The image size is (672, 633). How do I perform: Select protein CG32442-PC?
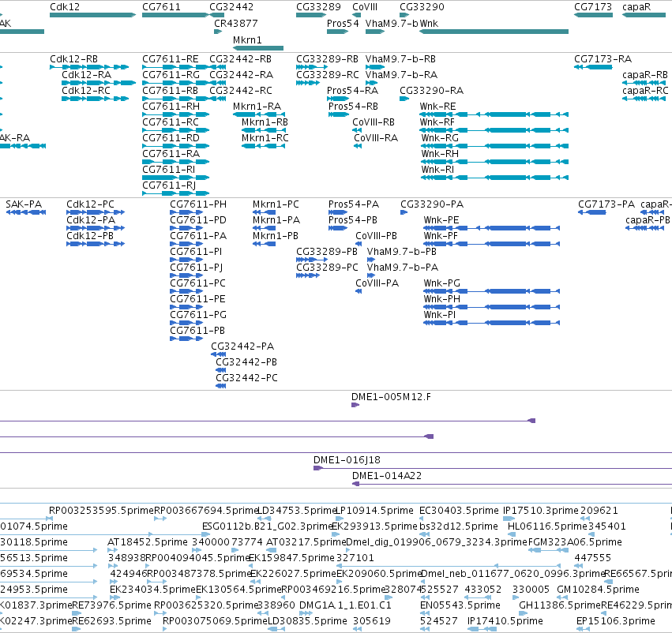click(246, 378)
